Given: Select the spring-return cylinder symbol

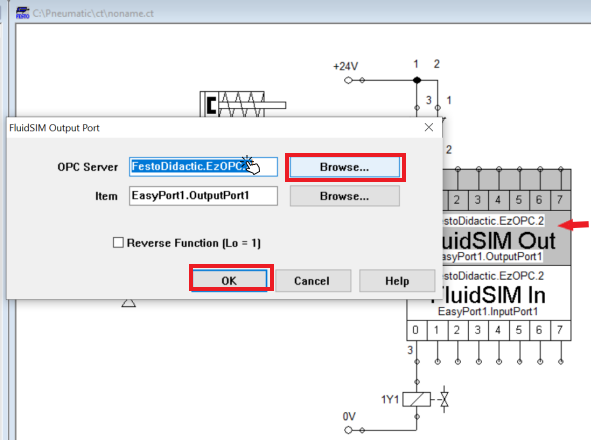Looking at the screenshot, I should [242, 104].
